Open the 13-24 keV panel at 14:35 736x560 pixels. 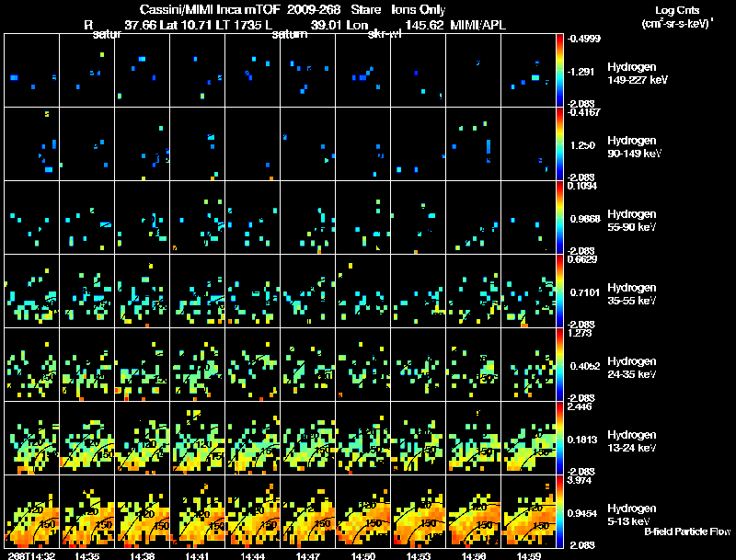pyautogui.click(x=86, y=438)
